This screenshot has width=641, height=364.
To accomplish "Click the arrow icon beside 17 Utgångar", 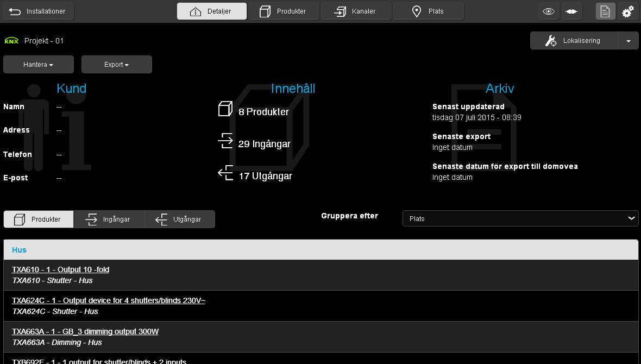I will coord(225,173).
